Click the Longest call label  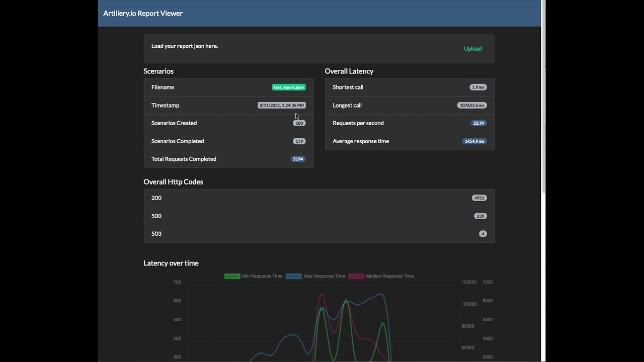pyautogui.click(x=347, y=106)
